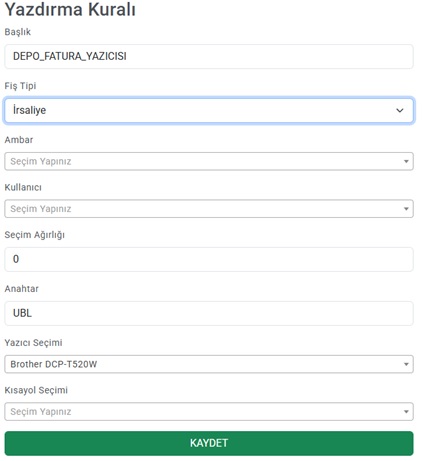This screenshot has width=422, height=461.
Task: Expand the Brother DCP-T520W printer selection
Action: pyautogui.click(x=209, y=364)
